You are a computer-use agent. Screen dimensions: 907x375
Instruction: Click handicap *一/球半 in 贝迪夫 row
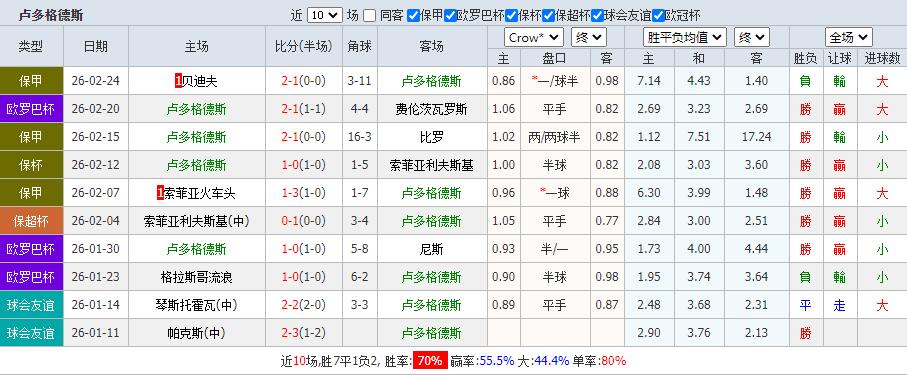(555, 81)
